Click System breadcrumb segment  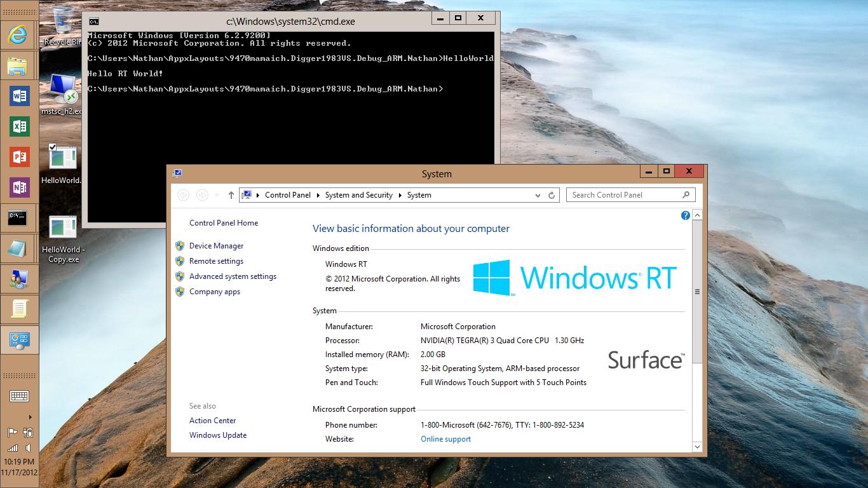click(x=419, y=195)
